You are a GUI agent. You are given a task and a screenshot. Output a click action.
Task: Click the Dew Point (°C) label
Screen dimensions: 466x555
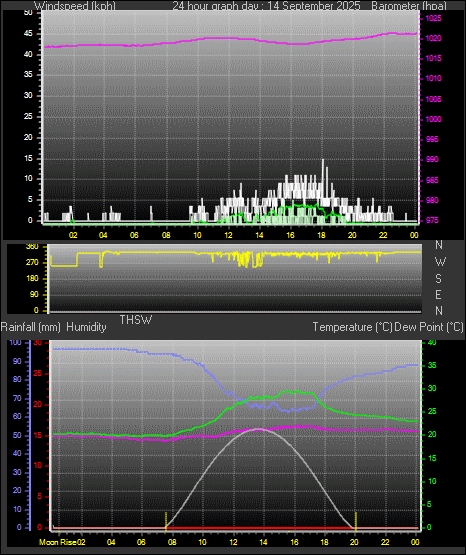(x=428, y=327)
